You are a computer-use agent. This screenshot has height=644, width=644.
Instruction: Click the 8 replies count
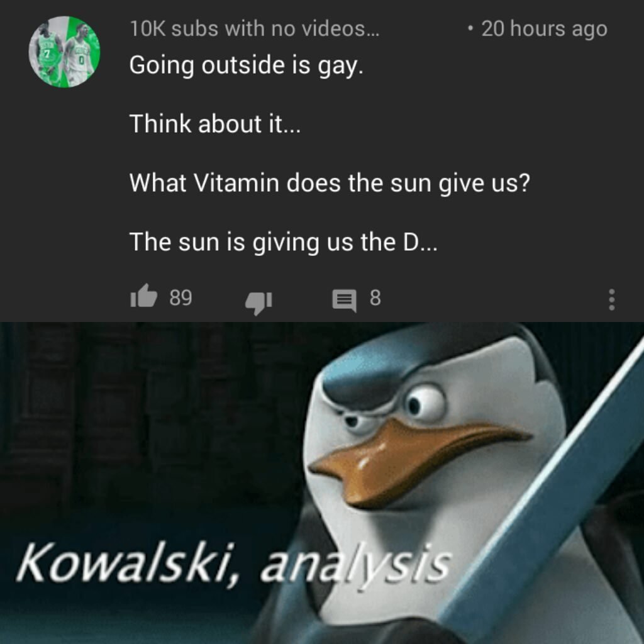click(375, 297)
